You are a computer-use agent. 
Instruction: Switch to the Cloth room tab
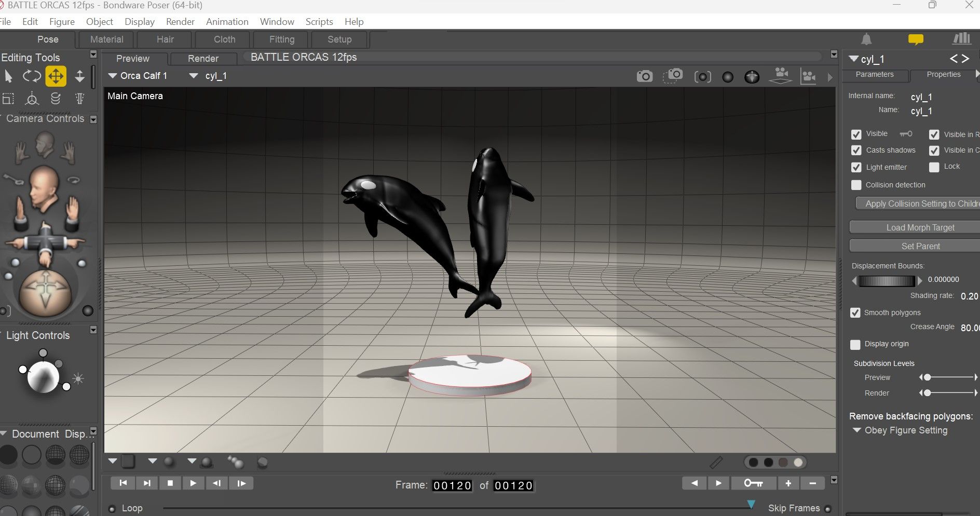tap(224, 39)
